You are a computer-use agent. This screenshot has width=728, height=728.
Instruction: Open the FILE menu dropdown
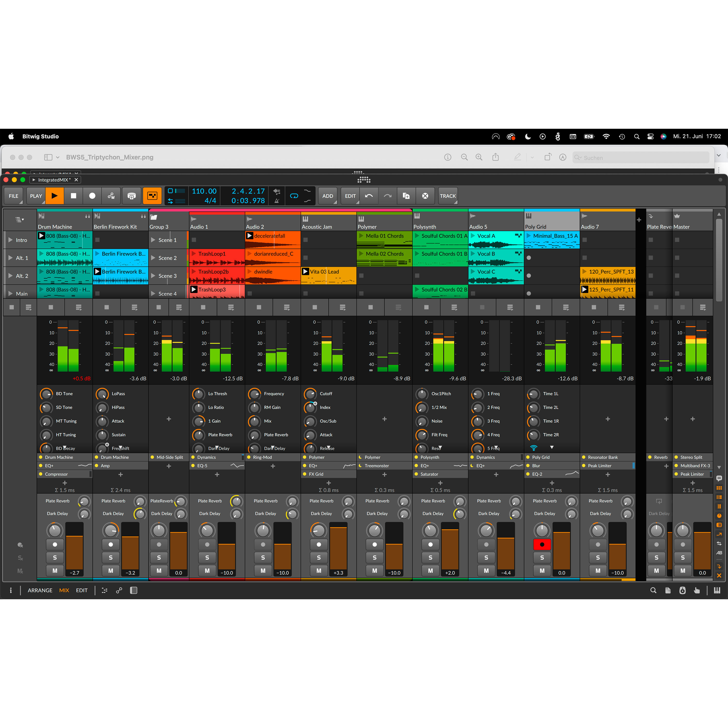pyautogui.click(x=13, y=196)
